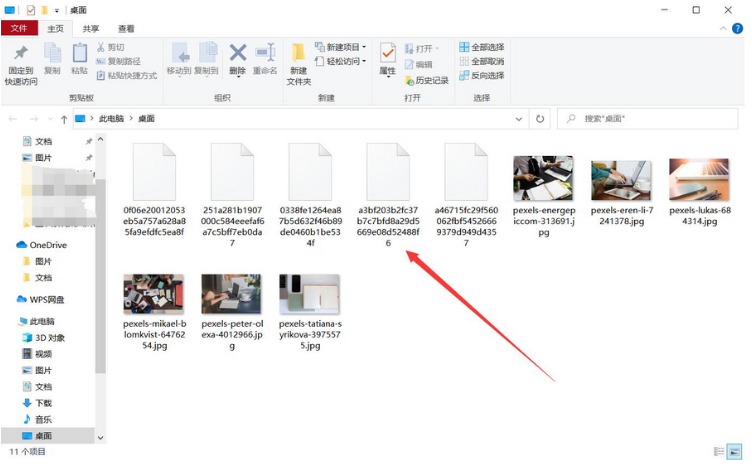This screenshot has height=473, width=752.
Task: Switch to the View (查看) tab
Action: tap(126, 29)
